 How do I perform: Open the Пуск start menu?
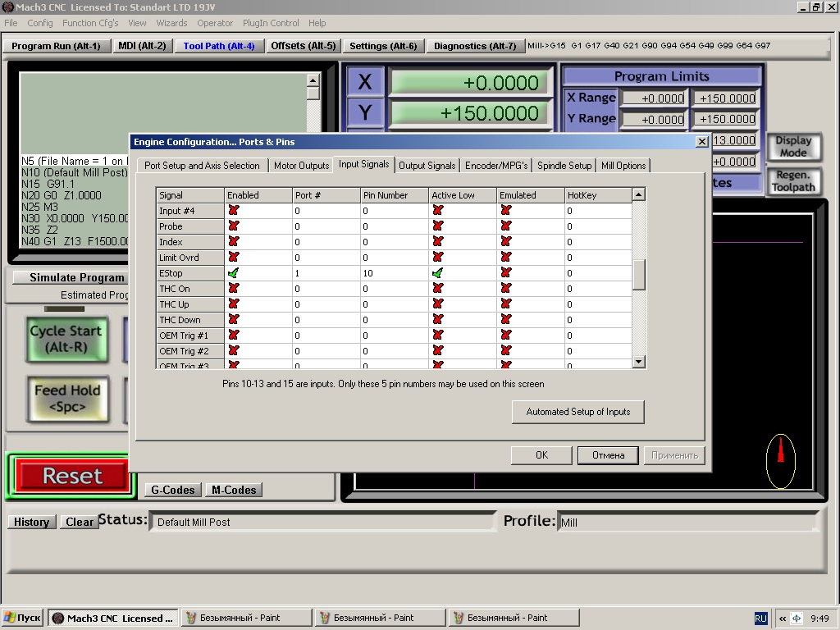pyautogui.click(x=22, y=618)
